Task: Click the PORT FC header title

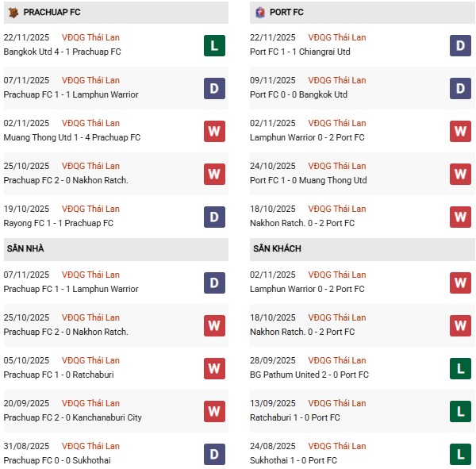Action: [x=286, y=13]
